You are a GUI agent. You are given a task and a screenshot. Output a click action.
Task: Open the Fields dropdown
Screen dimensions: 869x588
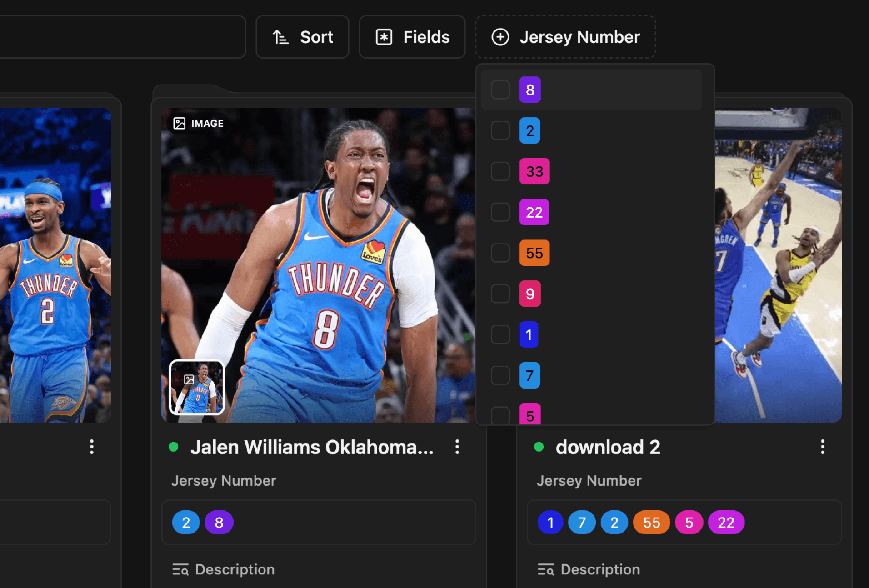coord(411,37)
